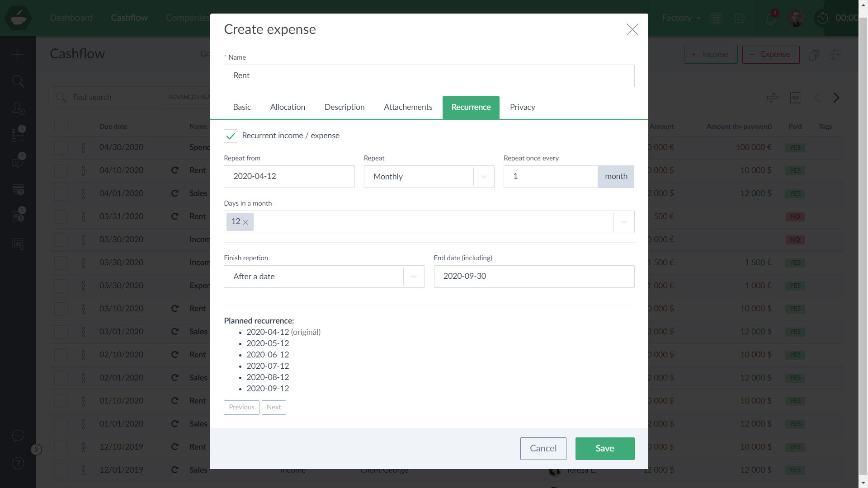Screen dimensions: 868x488
Task: Open settings gear in top bar
Action: pyautogui.click(x=739, y=19)
